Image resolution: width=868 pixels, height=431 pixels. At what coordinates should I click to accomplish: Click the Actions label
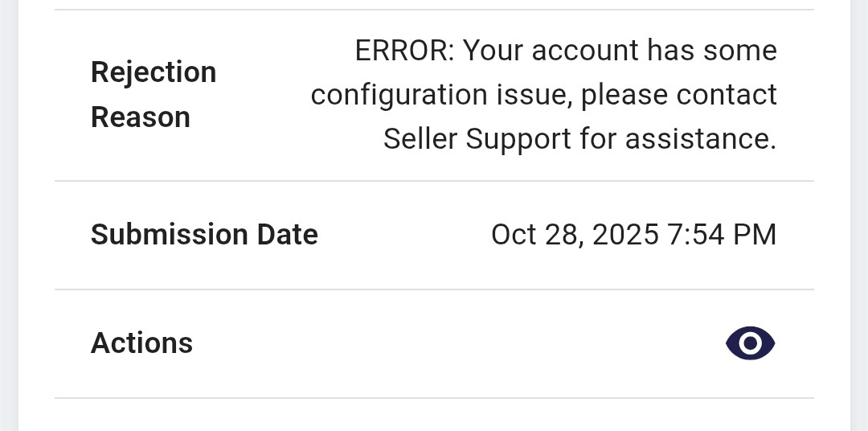pos(141,343)
